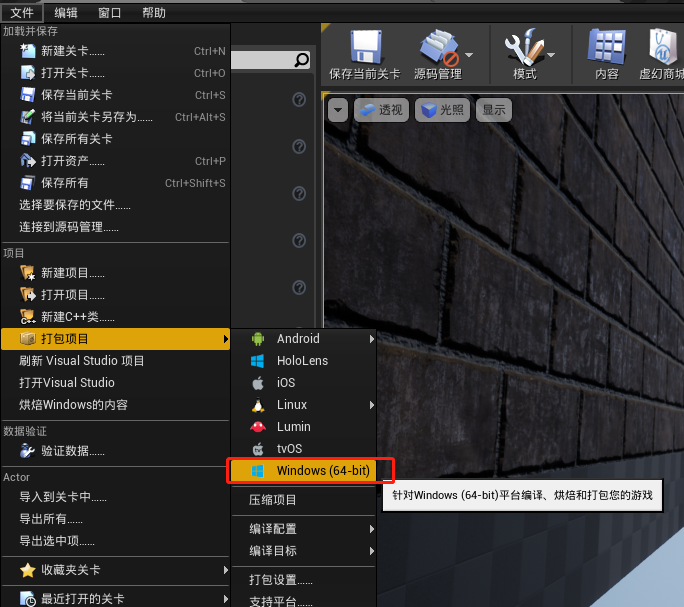Select 选择要保存的文件 menu entry
Viewport: 684px width, 607px height.
[116, 205]
